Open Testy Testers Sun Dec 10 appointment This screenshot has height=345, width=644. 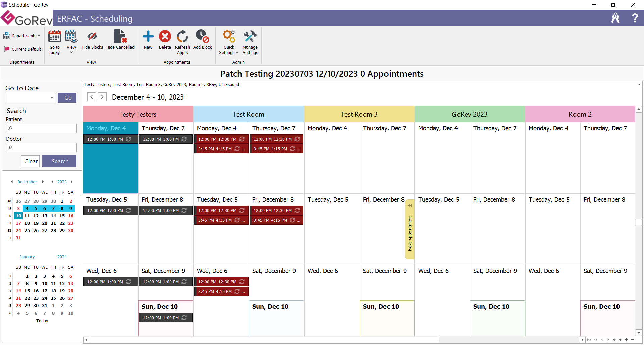click(x=166, y=318)
